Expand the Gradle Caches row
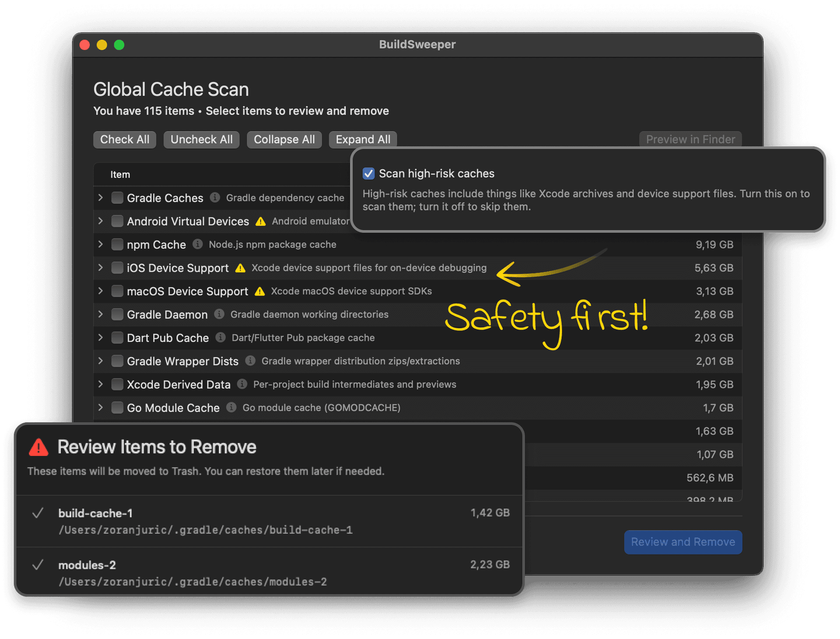The width and height of the screenshot is (840, 639). click(x=101, y=197)
